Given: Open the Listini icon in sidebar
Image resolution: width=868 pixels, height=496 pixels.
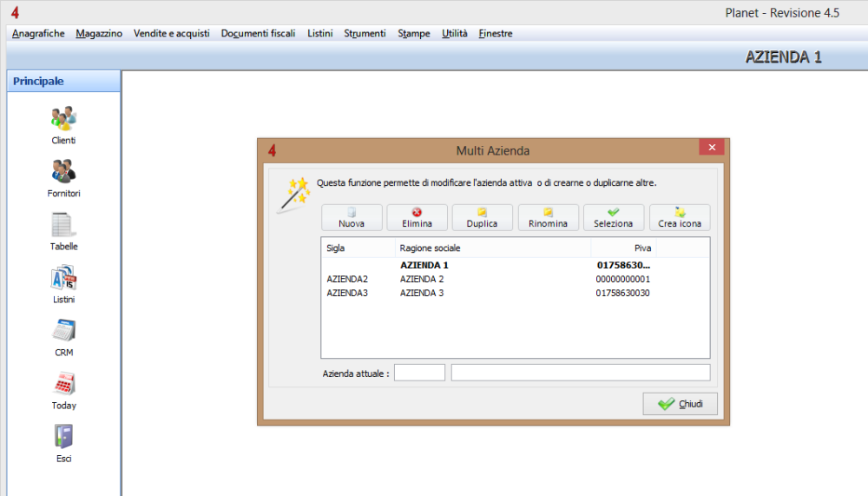Looking at the screenshot, I should pyautogui.click(x=63, y=284).
